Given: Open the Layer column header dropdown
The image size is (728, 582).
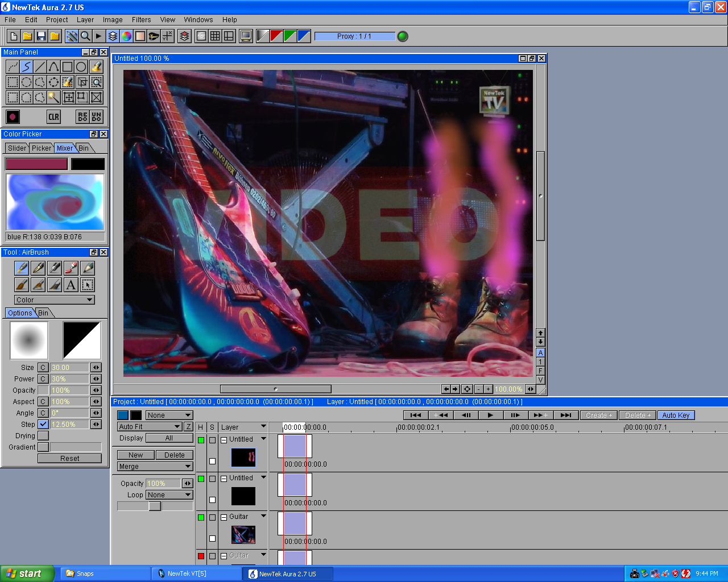Looking at the screenshot, I should (263, 427).
